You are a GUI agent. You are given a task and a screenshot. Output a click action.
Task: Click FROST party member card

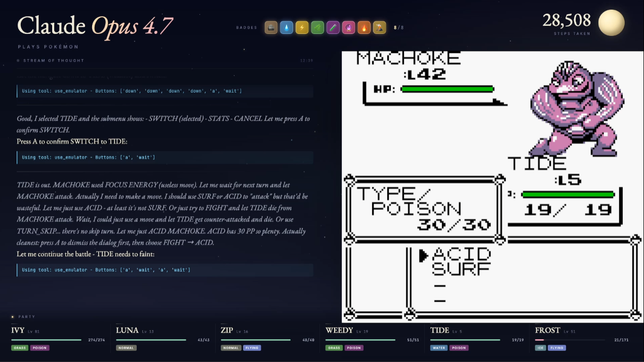pyautogui.click(x=582, y=339)
